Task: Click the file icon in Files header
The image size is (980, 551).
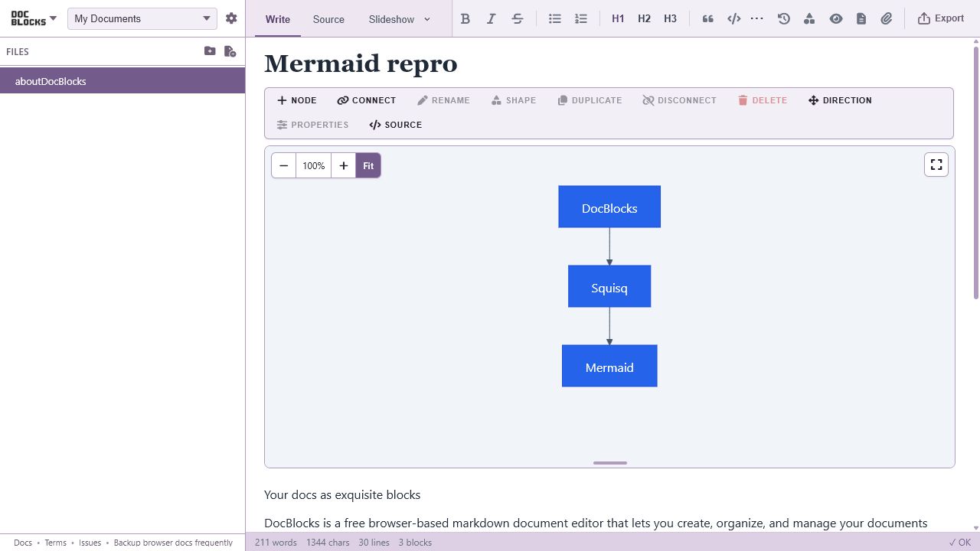Action: coord(230,51)
